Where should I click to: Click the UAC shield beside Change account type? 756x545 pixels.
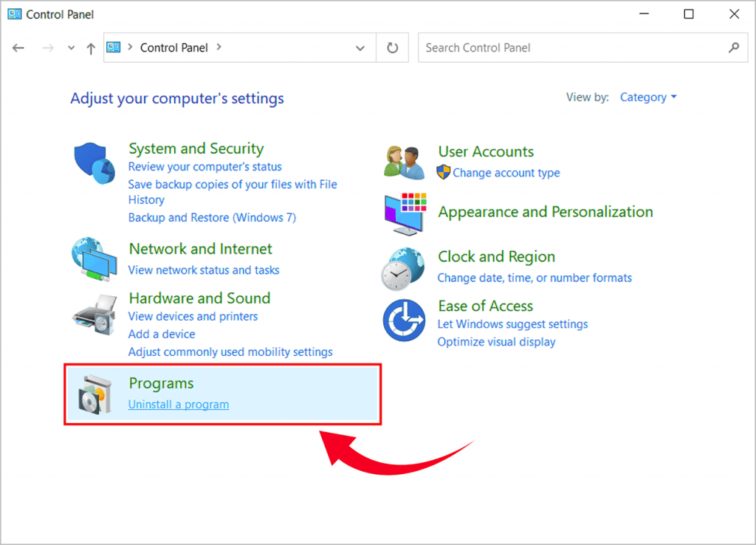pyautogui.click(x=443, y=172)
